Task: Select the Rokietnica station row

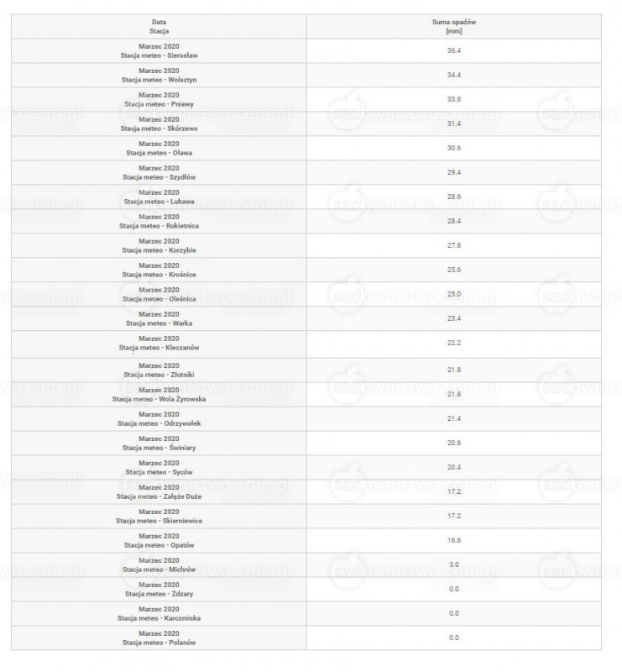Action: 306,221
